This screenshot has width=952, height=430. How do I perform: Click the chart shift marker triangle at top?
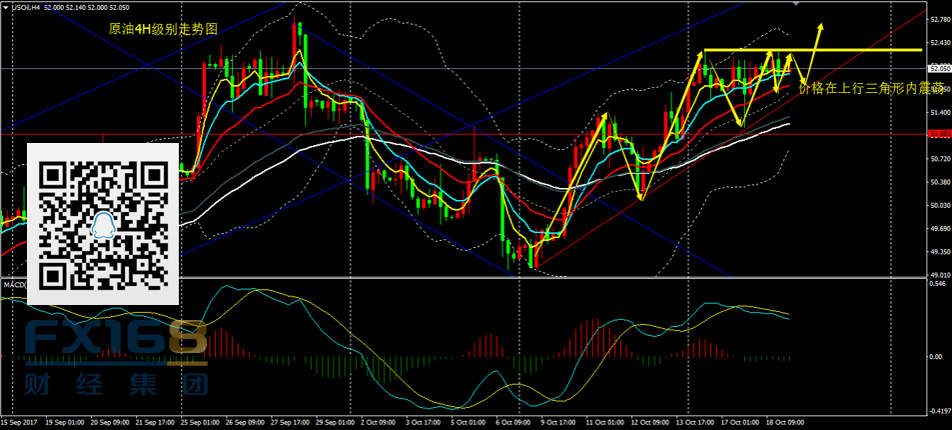[x=796, y=5]
